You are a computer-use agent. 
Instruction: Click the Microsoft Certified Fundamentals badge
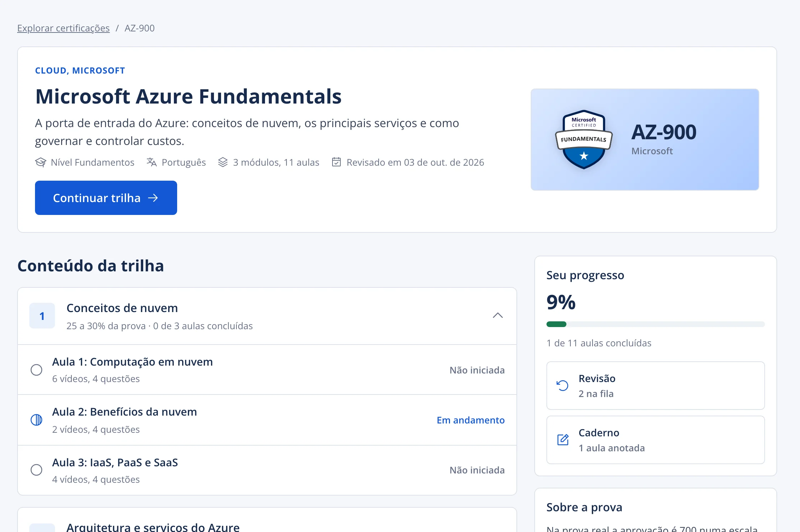(584, 139)
